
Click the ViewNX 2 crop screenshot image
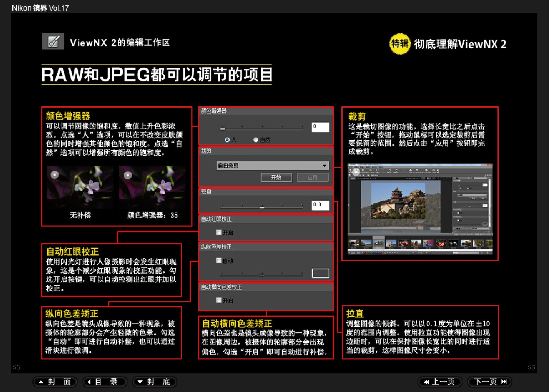click(420, 209)
